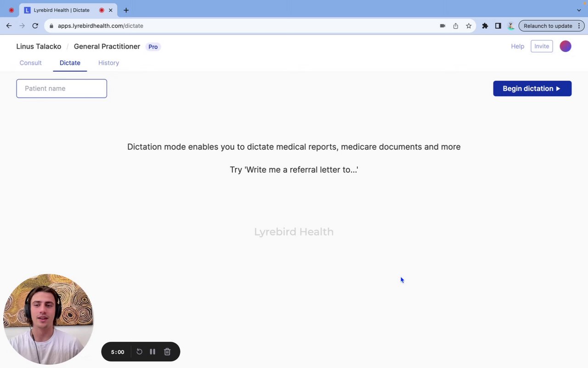Click the share page icon

[456, 26]
